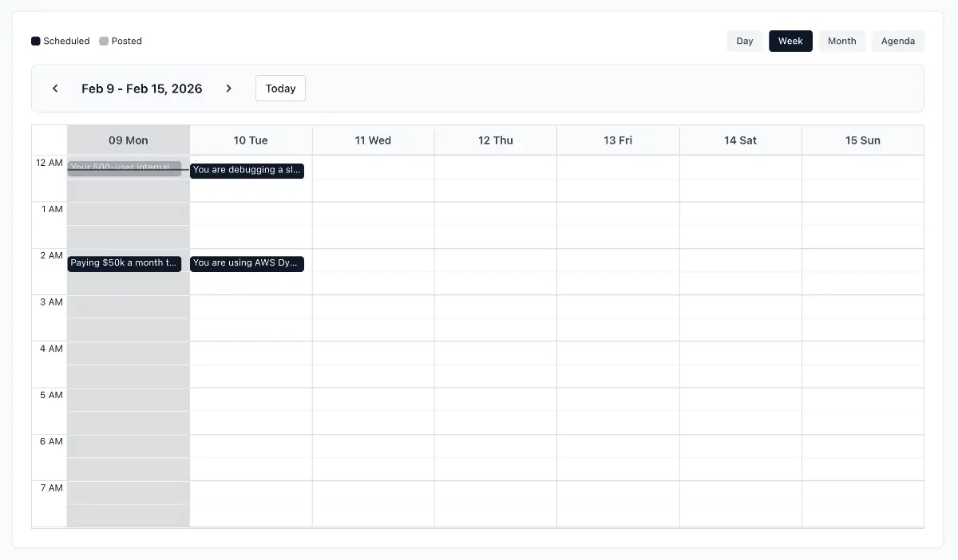Click the 12 Thu day header
This screenshot has height=560, width=958.
[496, 140]
